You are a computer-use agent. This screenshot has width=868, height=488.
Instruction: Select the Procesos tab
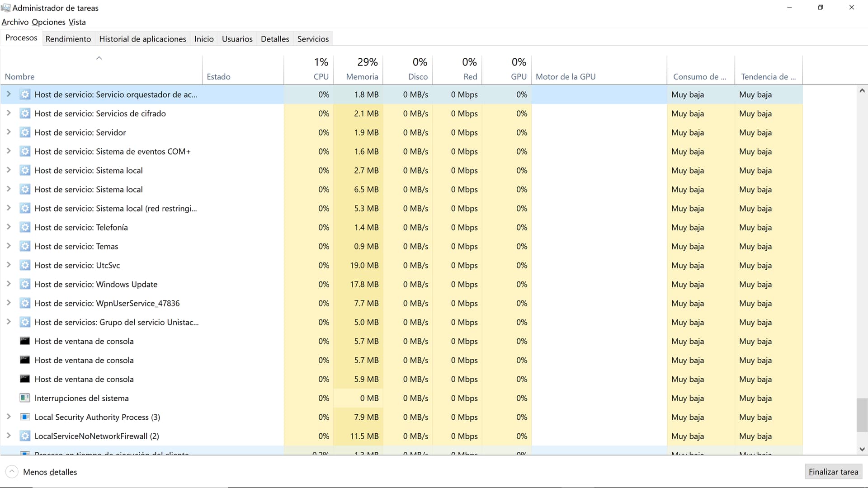[x=21, y=38]
